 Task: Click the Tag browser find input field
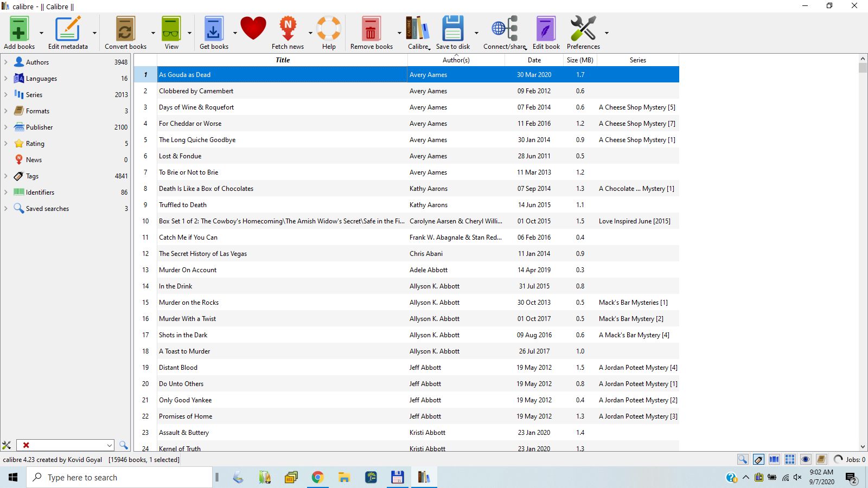point(65,445)
